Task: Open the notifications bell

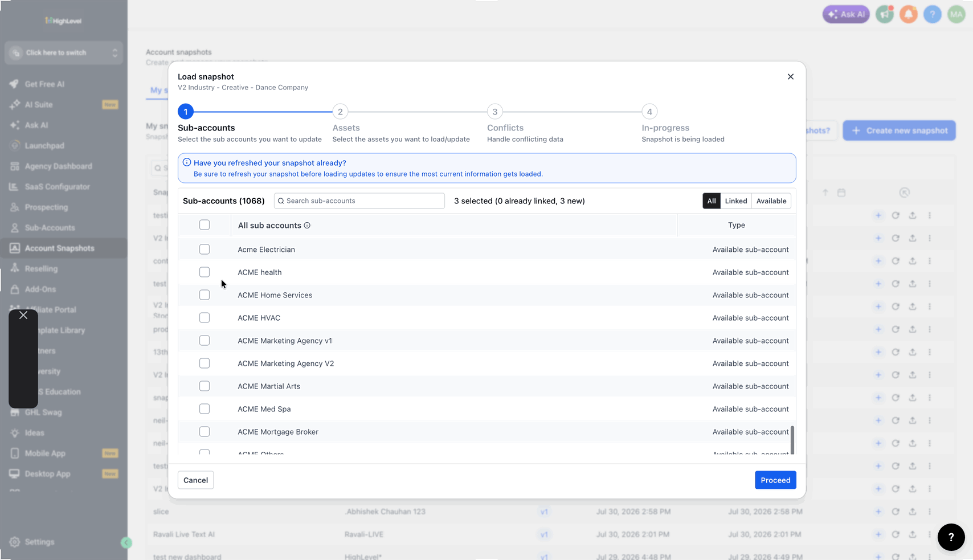Action: coord(909,14)
